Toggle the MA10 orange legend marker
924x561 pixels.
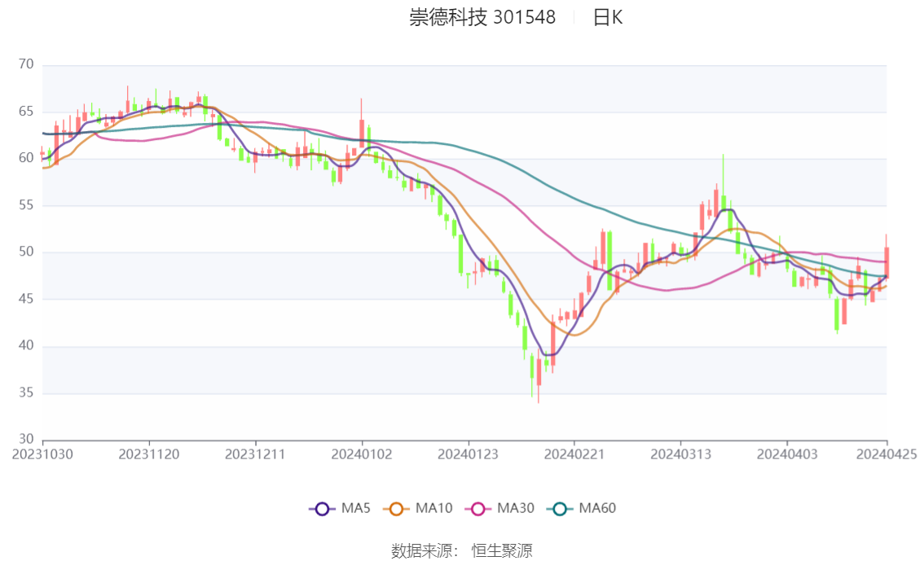pos(396,509)
